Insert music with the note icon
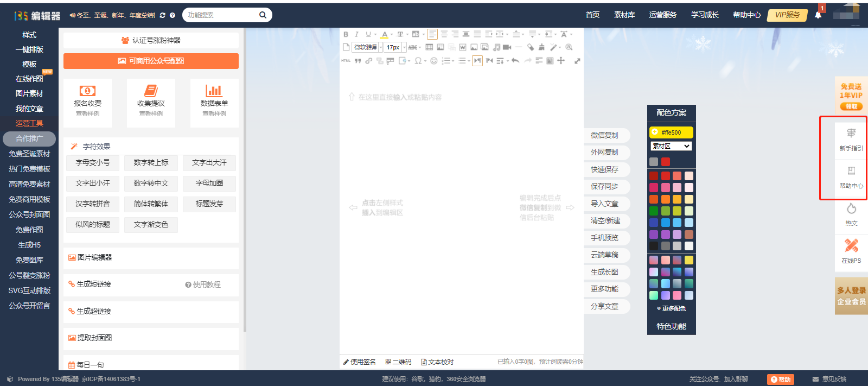Screen dimensions: 868x386 point(497,47)
